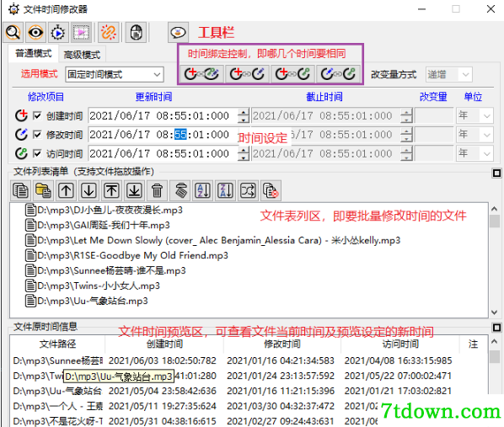504x427 pixels.
Task: Click the mouse toolbar icon
Action: pyautogui.click(x=137, y=32)
